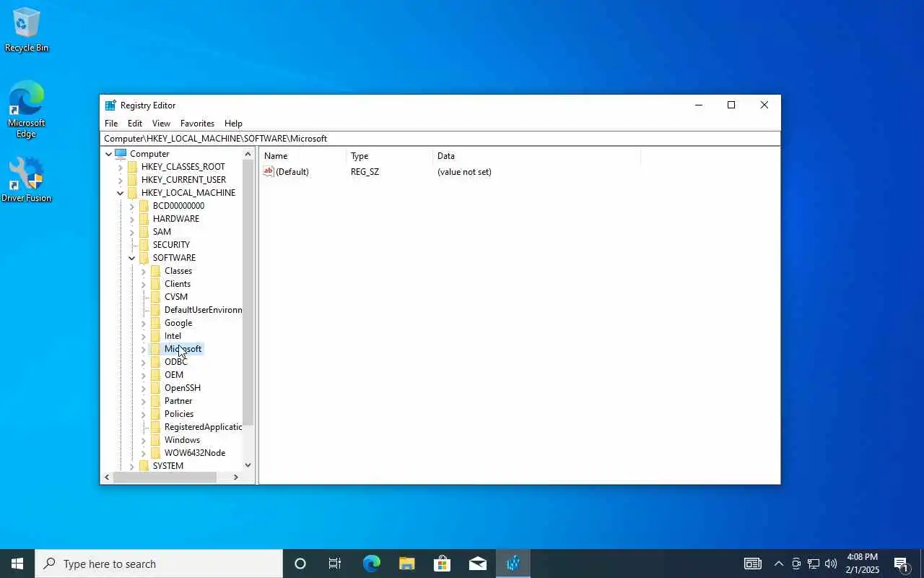Select the CVSM key

coord(175,297)
